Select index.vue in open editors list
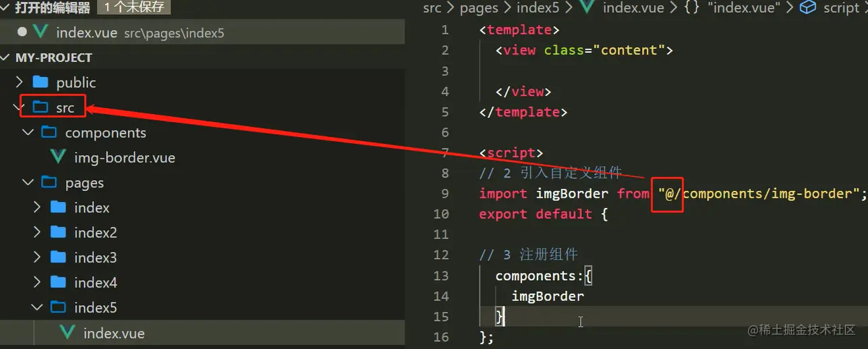This screenshot has height=349, width=868. coord(202,32)
